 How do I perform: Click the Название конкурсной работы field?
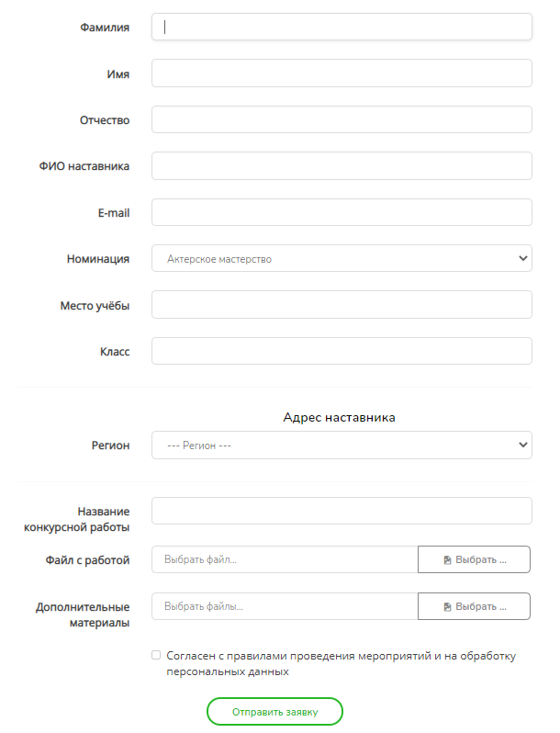point(342,511)
